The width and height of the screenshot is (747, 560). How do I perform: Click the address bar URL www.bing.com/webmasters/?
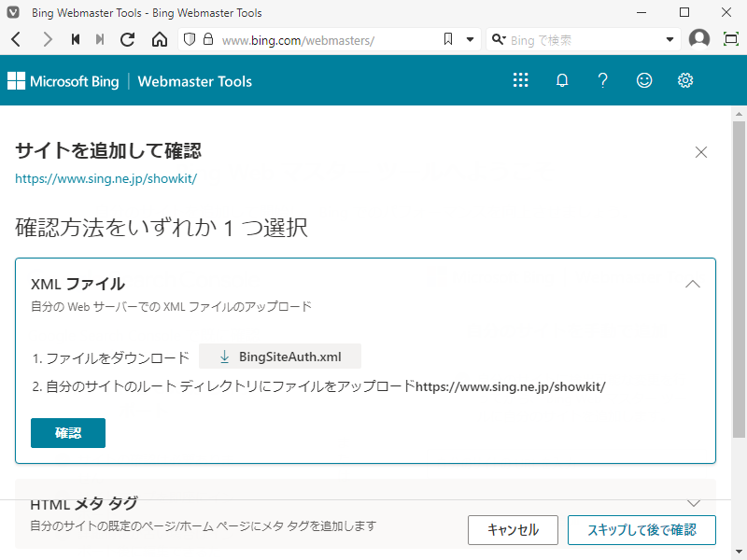298,40
